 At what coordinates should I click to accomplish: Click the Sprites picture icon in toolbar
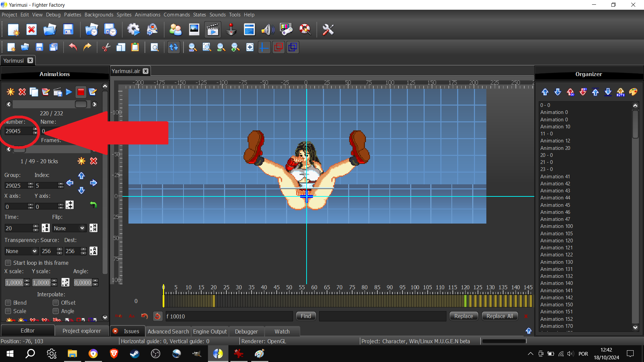194,30
